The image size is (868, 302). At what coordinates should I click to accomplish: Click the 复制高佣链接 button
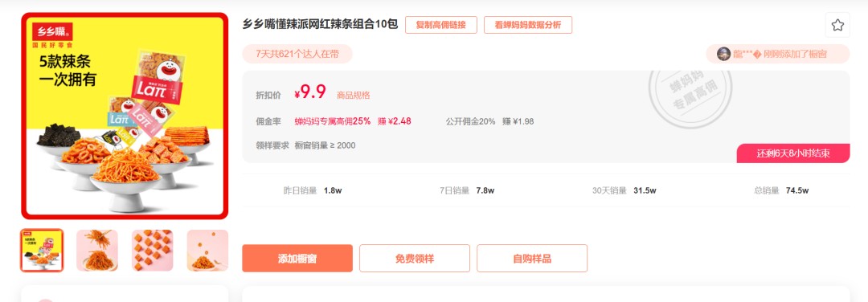[440, 25]
